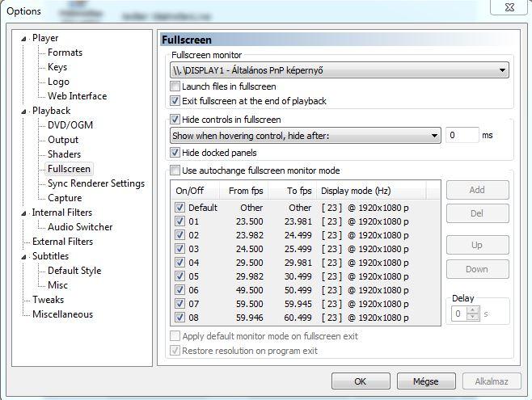
Task: Collapse the Internal Filters tree node
Action: point(23,213)
